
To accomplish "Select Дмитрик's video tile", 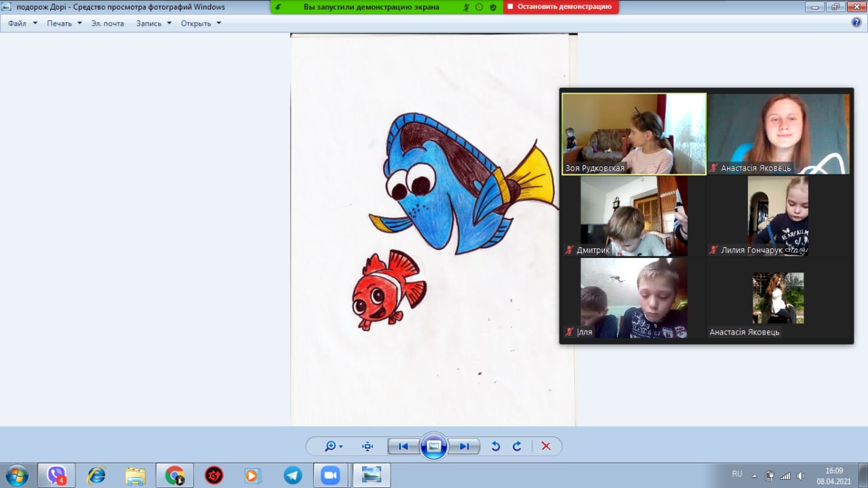I will (634, 216).
